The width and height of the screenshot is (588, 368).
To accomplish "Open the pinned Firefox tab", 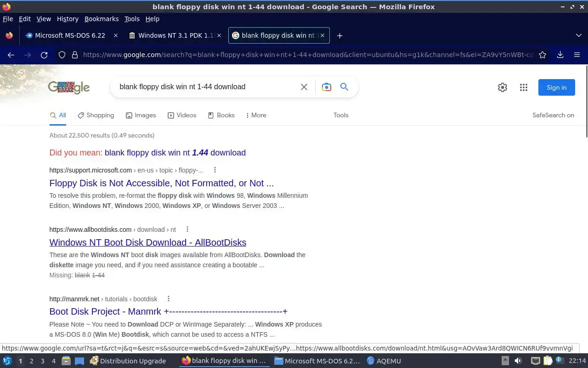I will [9, 35].
